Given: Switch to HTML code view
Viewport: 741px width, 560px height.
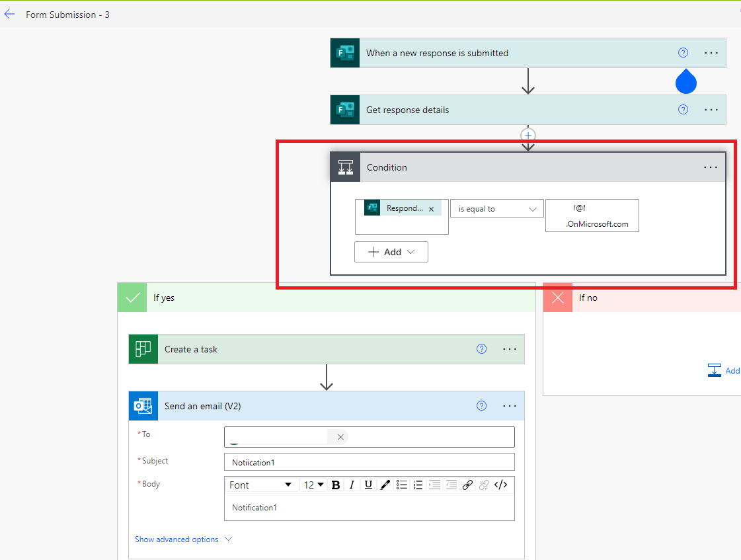Looking at the screenshot, I should click(500, 485).
